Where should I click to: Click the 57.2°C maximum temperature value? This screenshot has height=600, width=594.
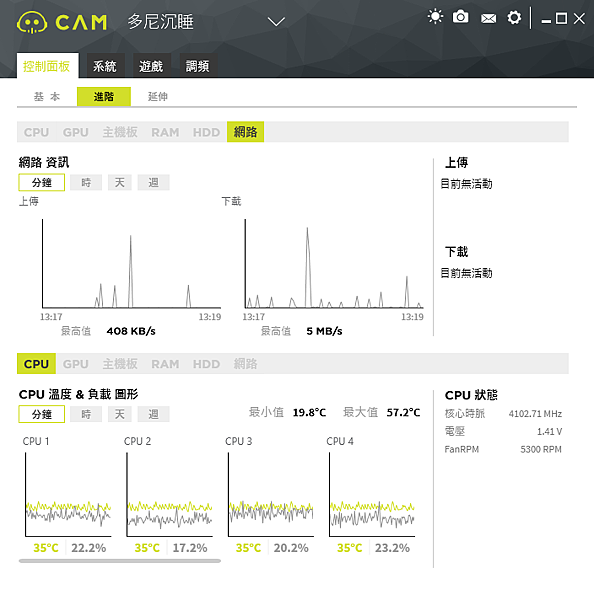[x=403, y=412]
